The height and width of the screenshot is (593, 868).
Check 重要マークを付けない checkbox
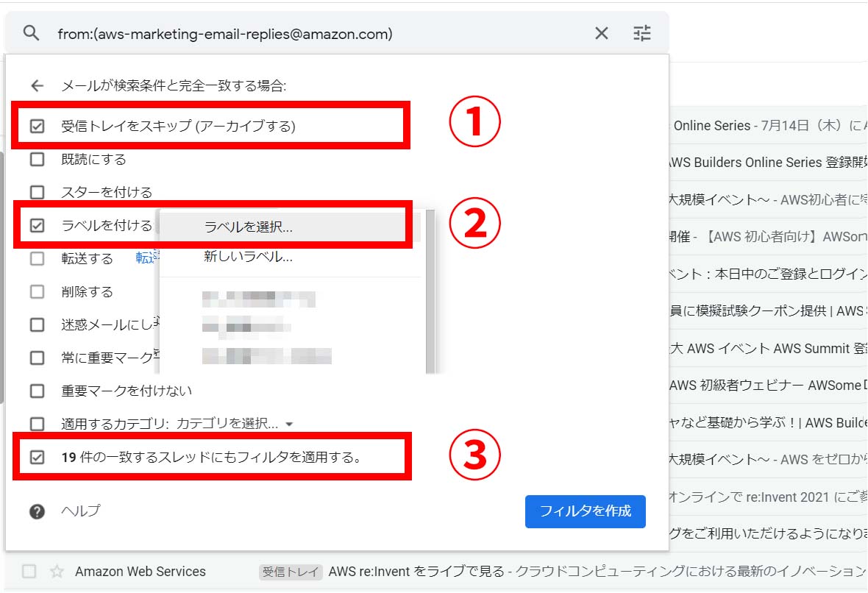point(37,391)
